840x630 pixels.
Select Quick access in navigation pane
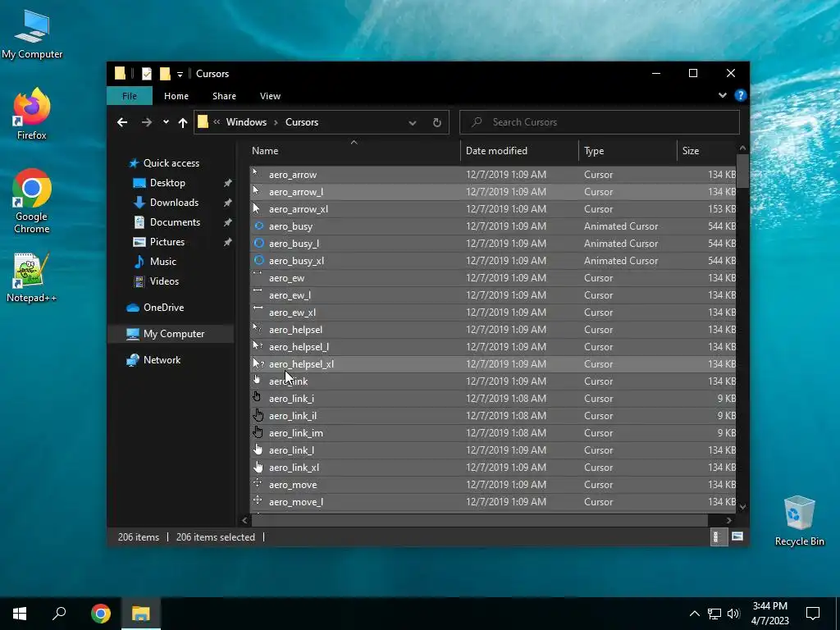pyautogui.click(x=171, y=163)
